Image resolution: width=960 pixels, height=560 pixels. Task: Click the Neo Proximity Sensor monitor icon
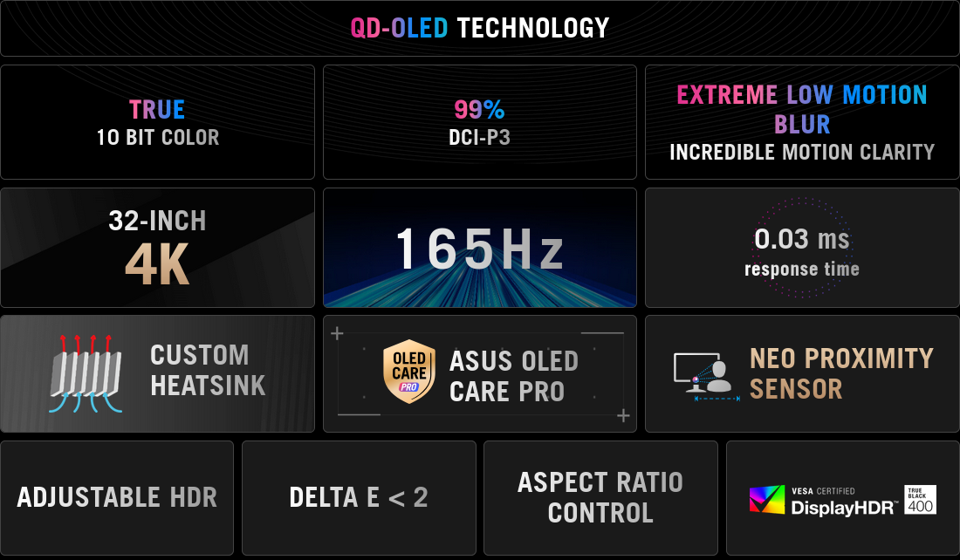(703, 377)
